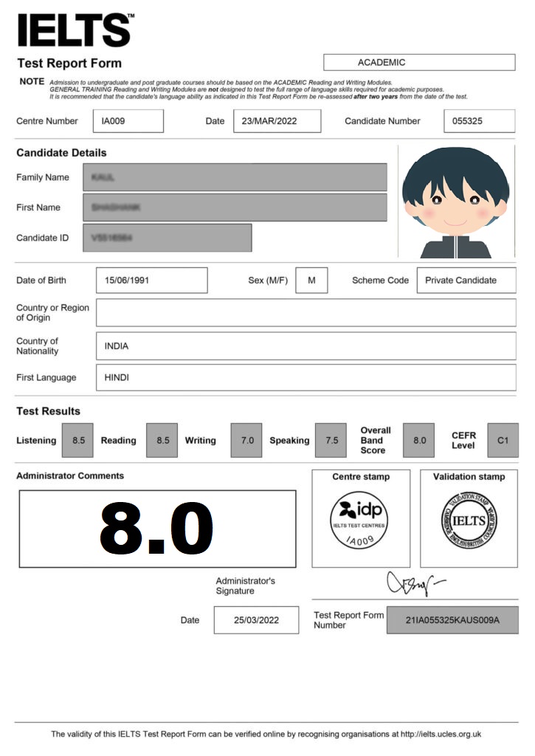535x756 pixels.
Task: Click the empty Country or Region of Origin field
Action: coord(306,312)
